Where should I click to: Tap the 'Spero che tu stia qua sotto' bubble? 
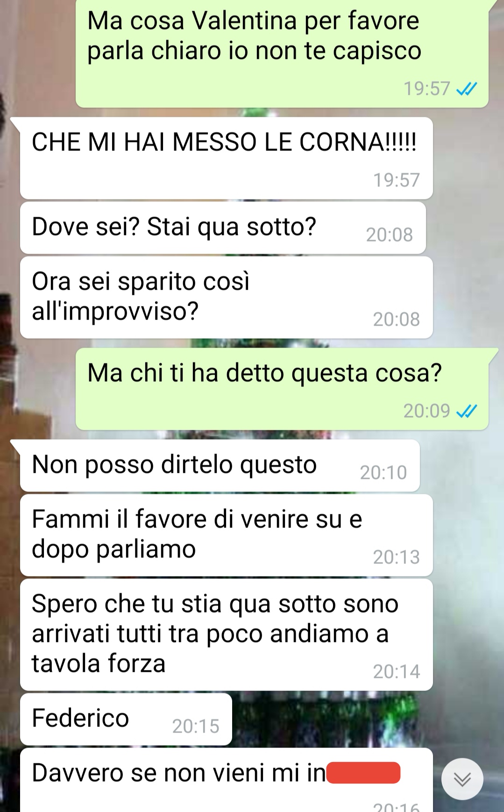click(226, 634)
